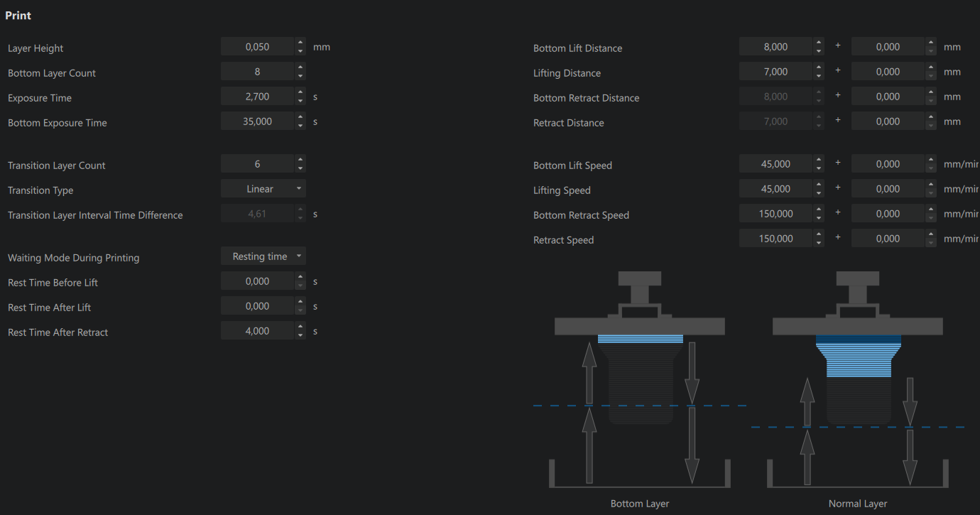Open the Transition Type dropdown
980x515 pixels.
tap(263, 189)
